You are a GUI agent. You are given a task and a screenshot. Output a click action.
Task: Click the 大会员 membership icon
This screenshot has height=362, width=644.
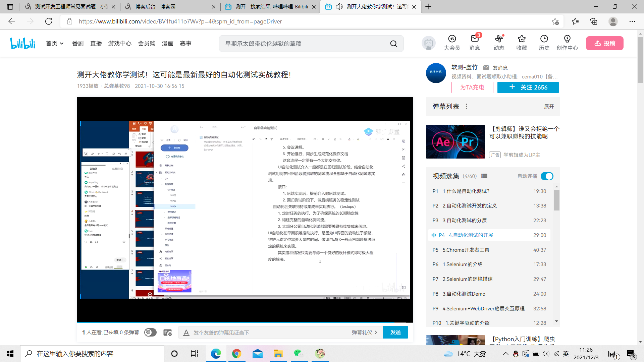tap(452, 39)
